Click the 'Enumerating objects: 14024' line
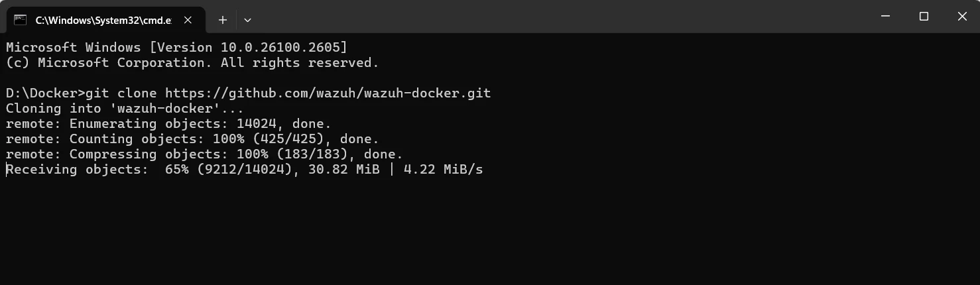Image resolution: width=980 pixels, height=285 pixels. coord(168,123)
